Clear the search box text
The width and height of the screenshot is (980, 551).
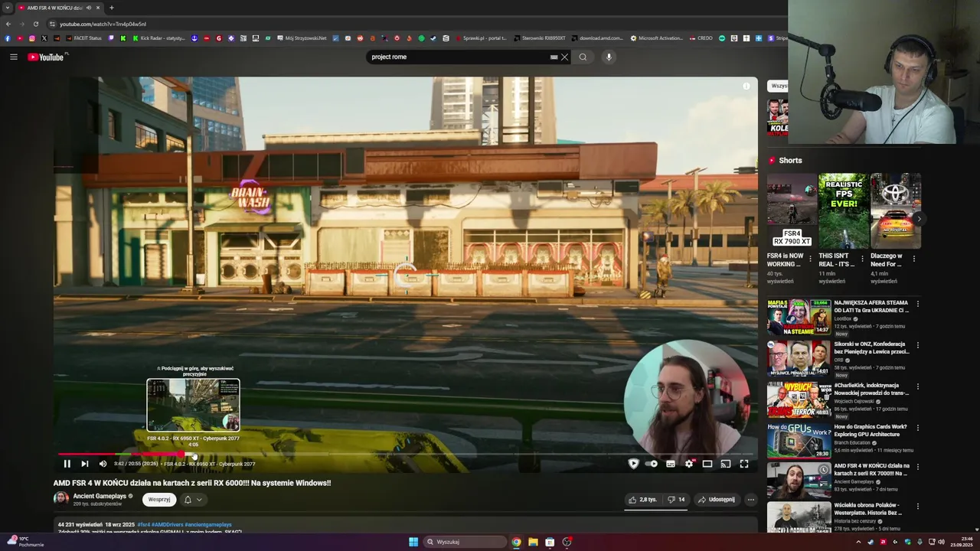coord(565,57)
